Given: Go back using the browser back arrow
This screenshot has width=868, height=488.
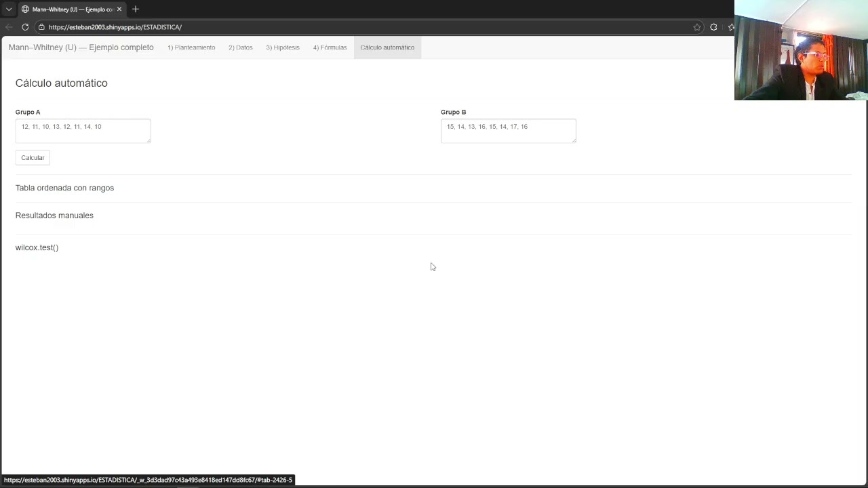Looking at the screenshot, I should pos(9,27).
